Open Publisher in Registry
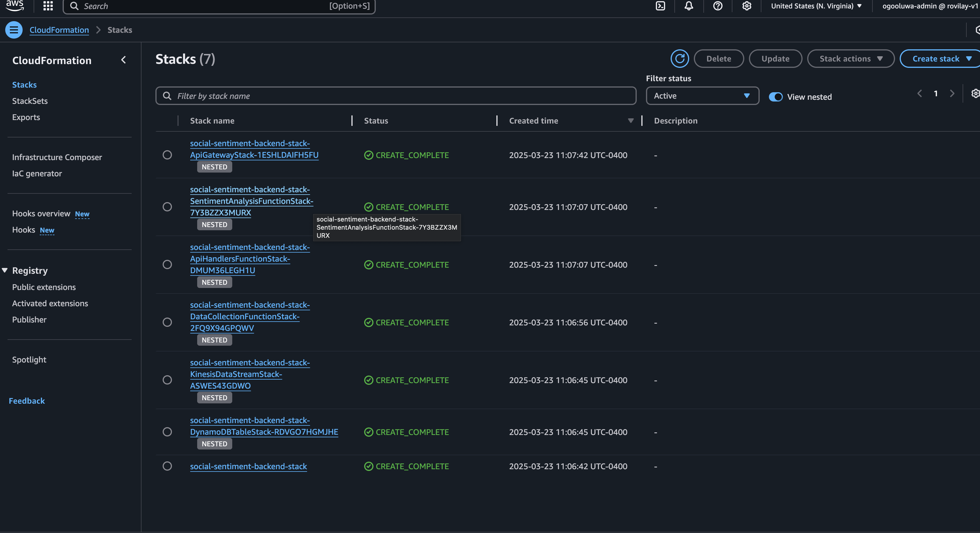 coord(29,320)
